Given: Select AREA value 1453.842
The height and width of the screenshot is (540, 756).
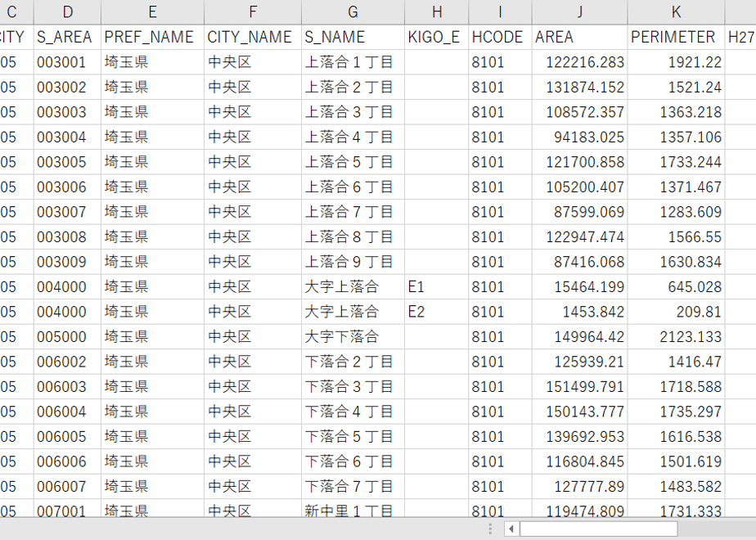Looking at the screenshot, I should (580, 312).
